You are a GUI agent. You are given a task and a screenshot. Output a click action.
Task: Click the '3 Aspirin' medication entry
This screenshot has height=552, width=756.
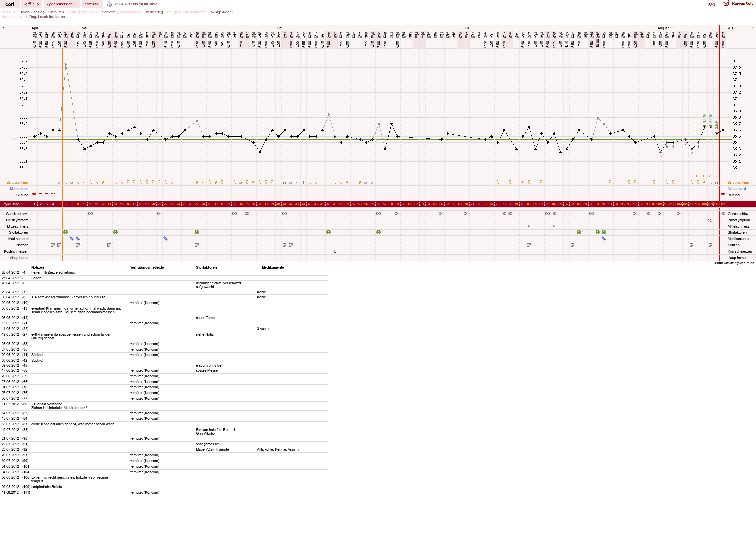point(264,329)
